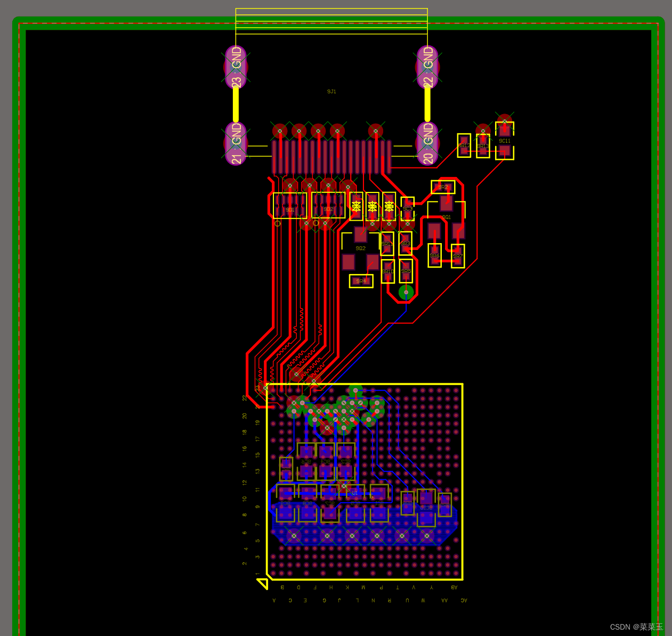Select resistor 9R2
The width and height of the screenshot is (672, 636).
click(x=443, y=187)
